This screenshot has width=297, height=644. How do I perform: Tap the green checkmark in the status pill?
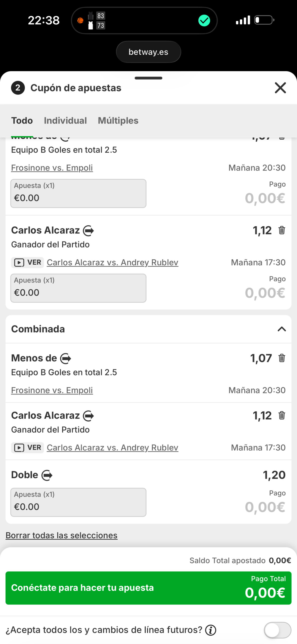pos(204,20)
